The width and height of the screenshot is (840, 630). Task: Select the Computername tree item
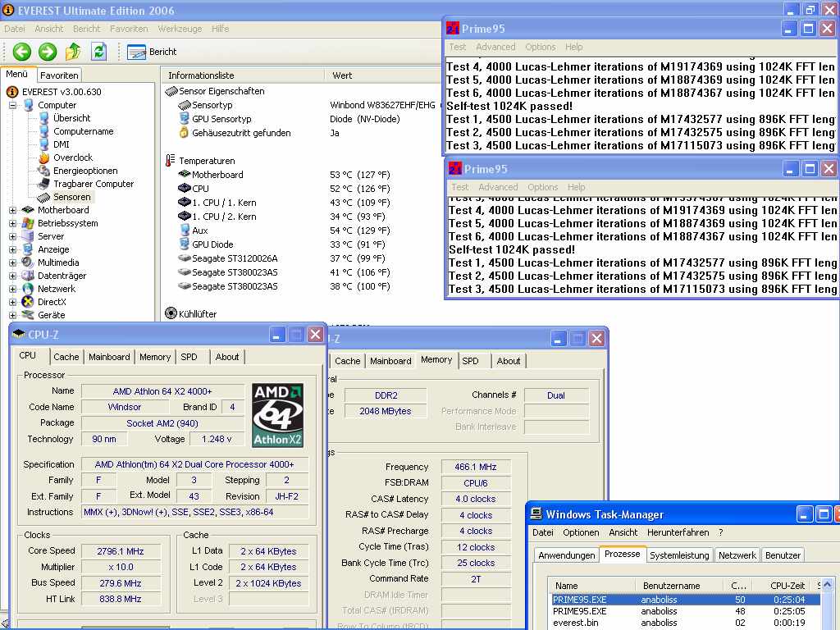point(84,131)
